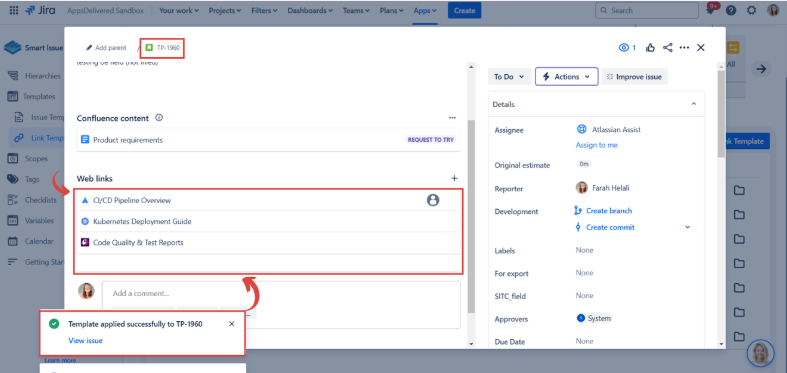Click the issue description vertical scrollbar
The image size is (787, 373).
(471, 216)
